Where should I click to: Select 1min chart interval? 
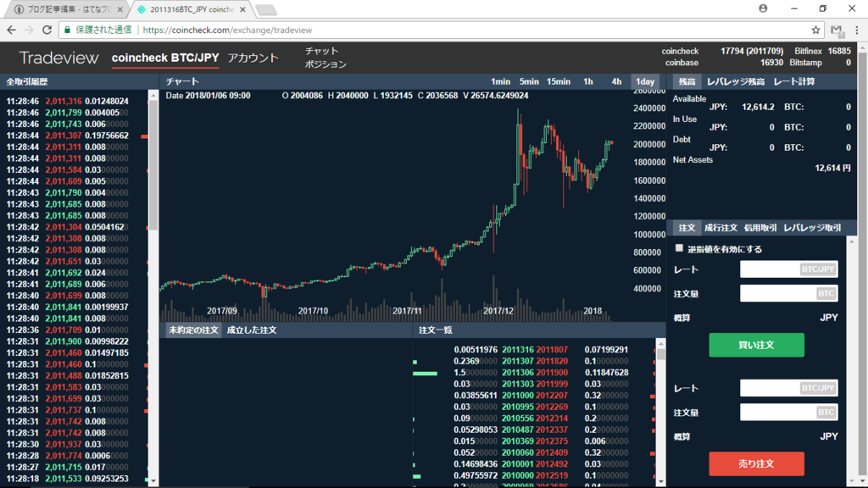pyautogui.click(x=500, y=81)
